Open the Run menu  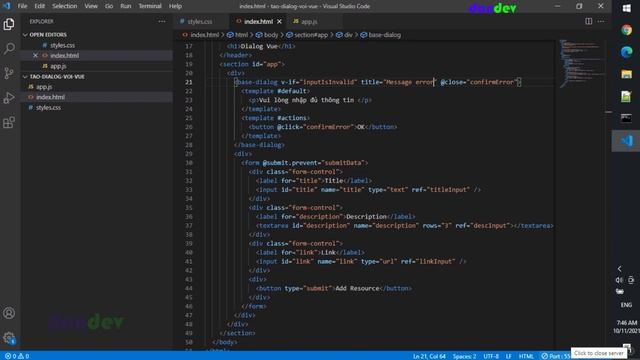[126, 6]
